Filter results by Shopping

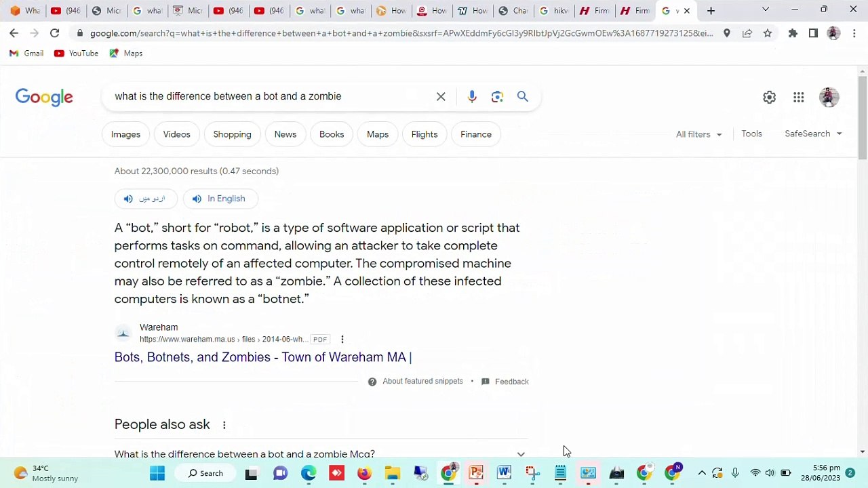click(232, 134)
